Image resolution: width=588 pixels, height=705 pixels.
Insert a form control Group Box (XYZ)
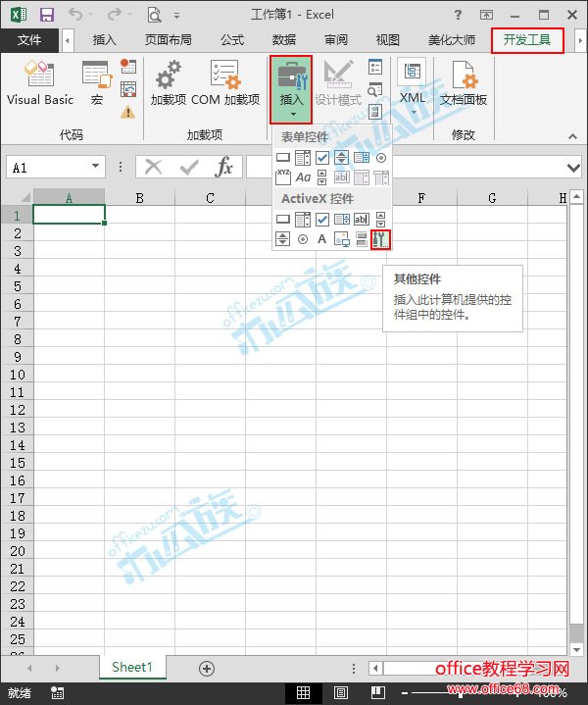[283, 177]
